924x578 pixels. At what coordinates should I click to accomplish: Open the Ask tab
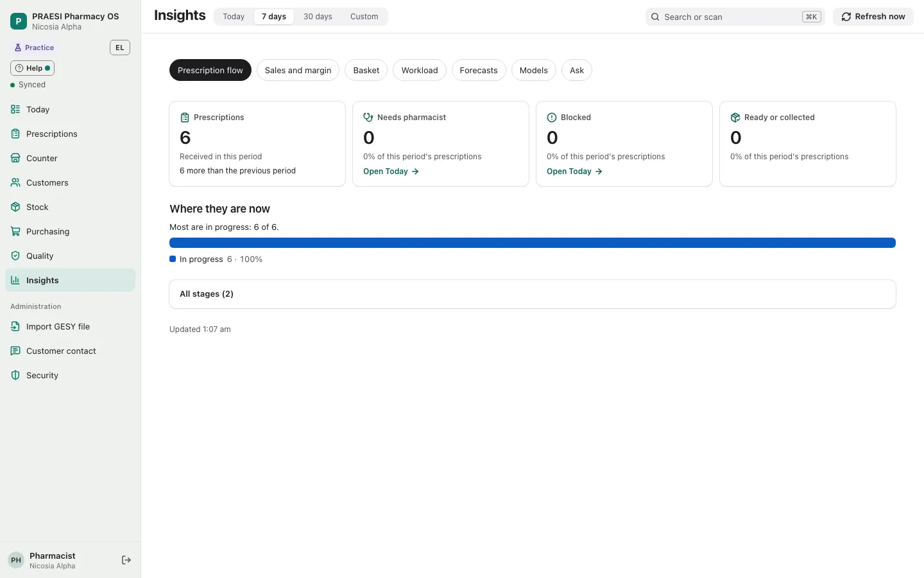tap(577, 71)
